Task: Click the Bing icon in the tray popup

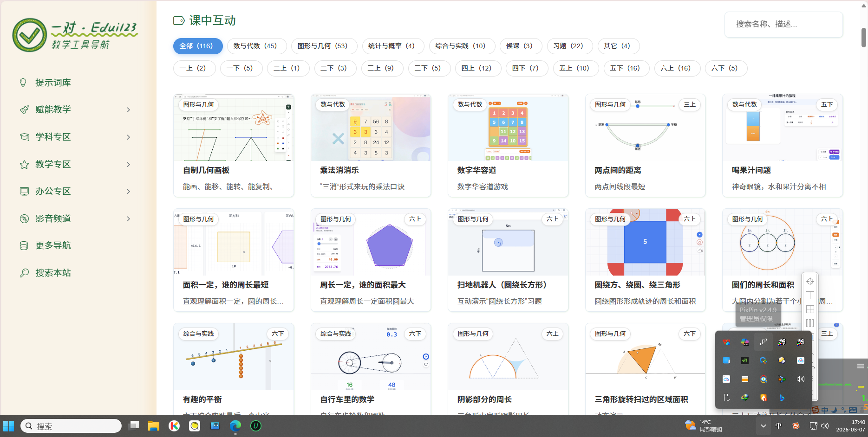Action: click(782, 398)
